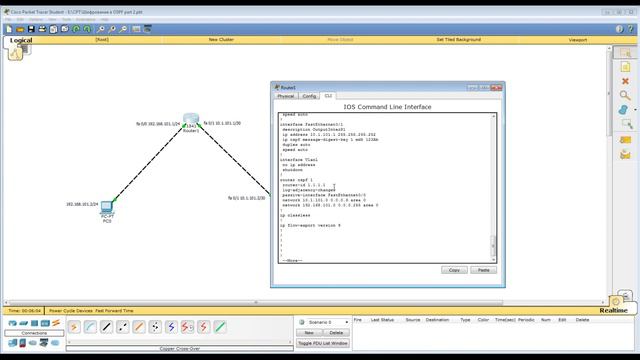Select the Connections lightning category
The image size is (640, 360).
click(x=56, y=323)
